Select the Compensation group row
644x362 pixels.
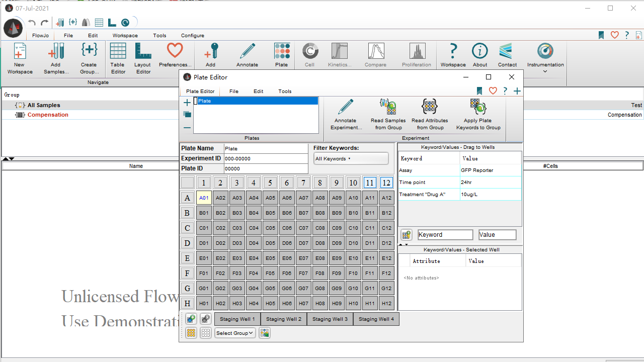click(48, 115)
